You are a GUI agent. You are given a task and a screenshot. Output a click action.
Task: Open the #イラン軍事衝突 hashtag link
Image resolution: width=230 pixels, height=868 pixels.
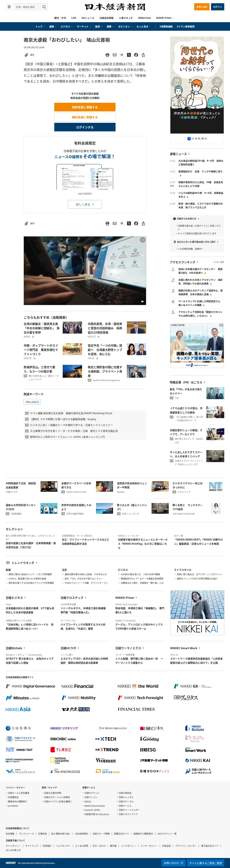click(x=186, y=27)
